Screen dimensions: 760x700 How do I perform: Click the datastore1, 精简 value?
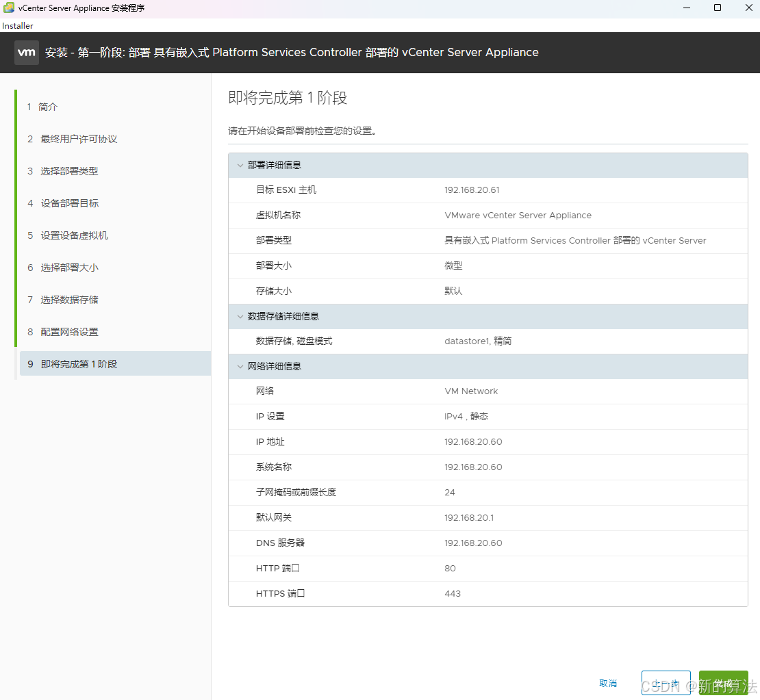pyautogui.click(x=477, y=341)
